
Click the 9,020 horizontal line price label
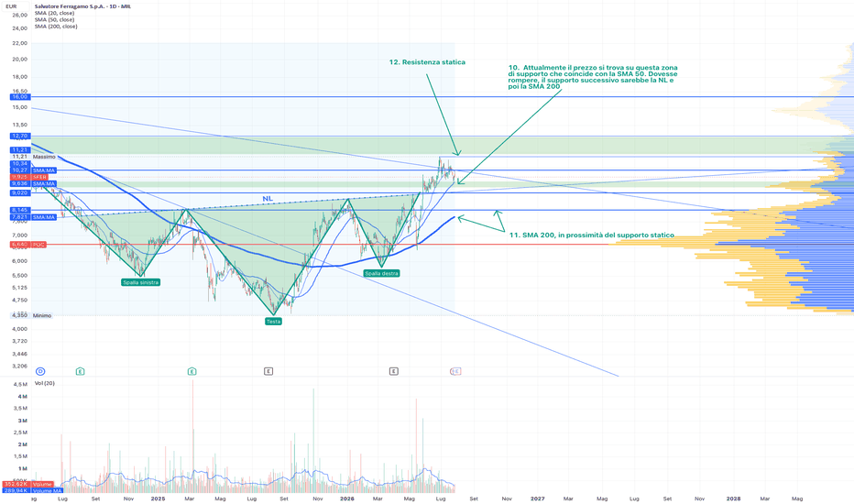click(19, 192)
